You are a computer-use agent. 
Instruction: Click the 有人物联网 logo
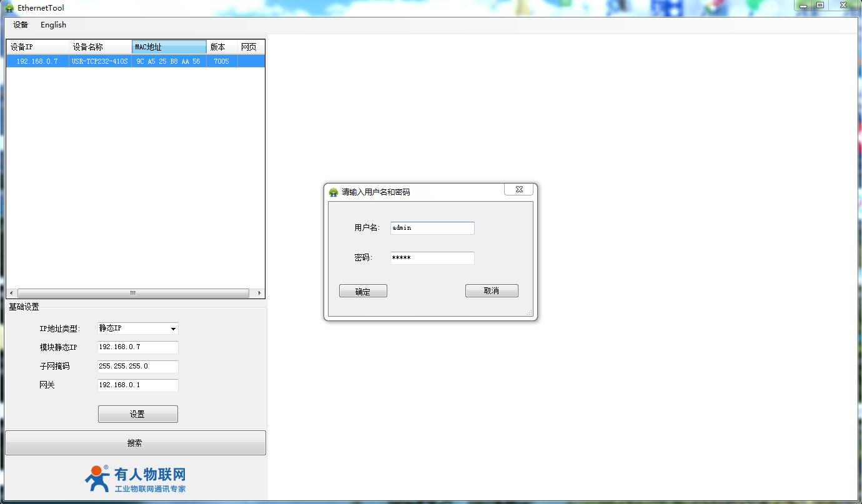136,479
